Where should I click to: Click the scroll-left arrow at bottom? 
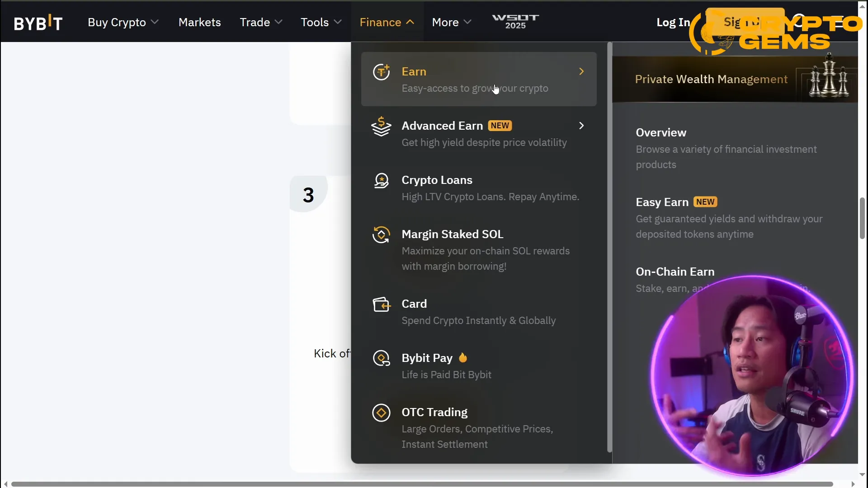tap(5, 484)
